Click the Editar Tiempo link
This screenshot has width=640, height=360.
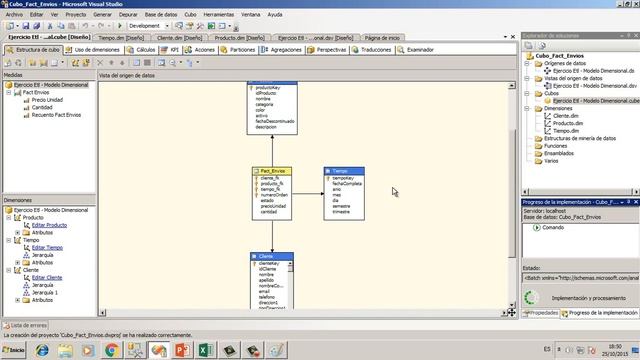click(x=47, y=248)
